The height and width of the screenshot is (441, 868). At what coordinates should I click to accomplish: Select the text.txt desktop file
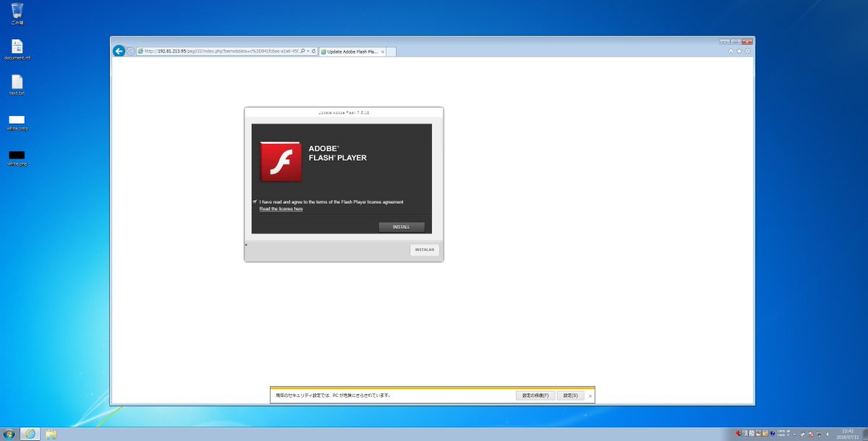[17, 85]
